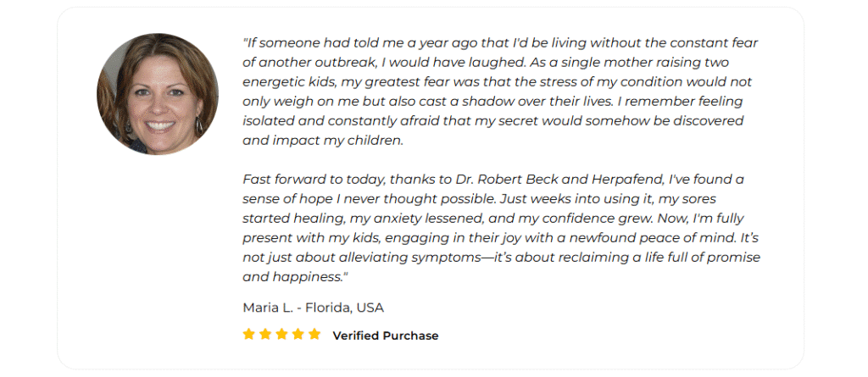Select the third gold rating star
The height and width of the screenshot is (377, 868).
(281, 334)
